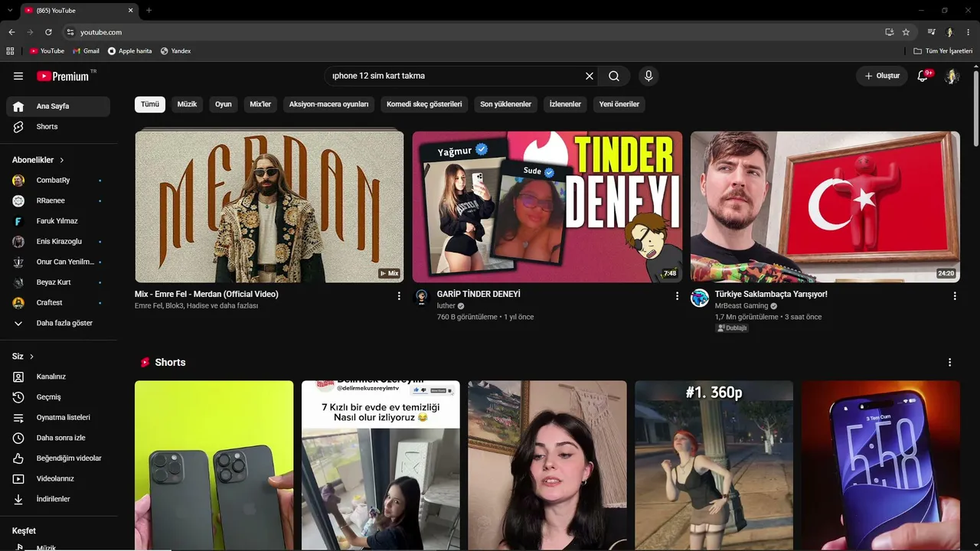Image resolution: width=980 pixels, height=551 pixels.
Task: Open Enis Kirazoglu subscription channel
Action: (58, 242)
